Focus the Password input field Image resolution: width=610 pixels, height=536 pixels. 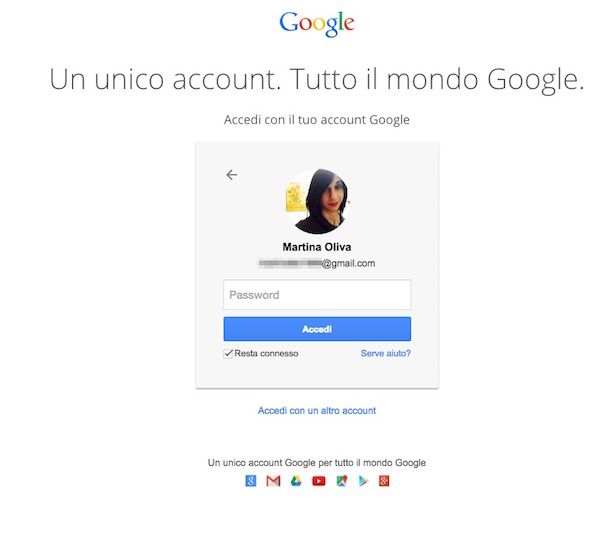[x=317, y=295]
